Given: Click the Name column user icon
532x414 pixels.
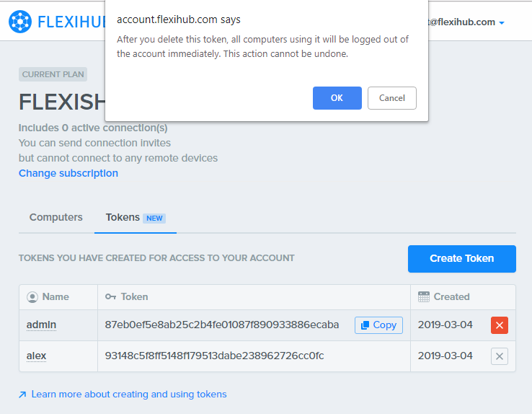Looking at the screenshot, I should point(32,297).
